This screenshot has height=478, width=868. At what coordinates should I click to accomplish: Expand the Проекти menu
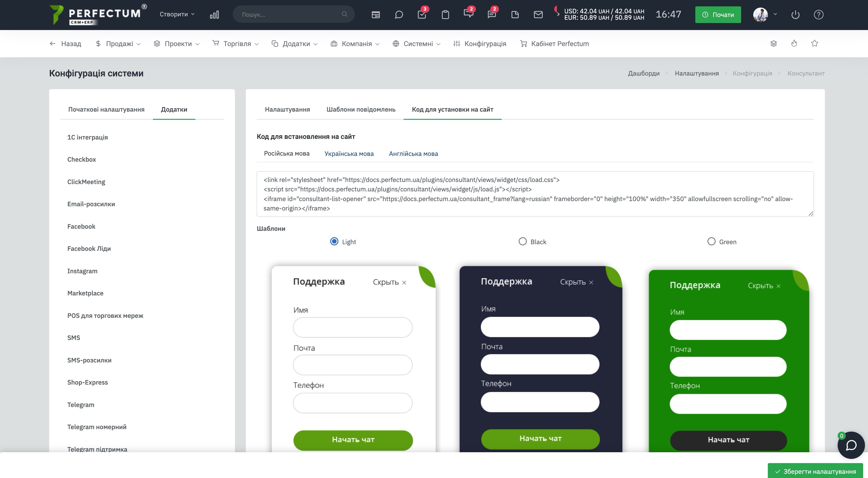point(177,43)
